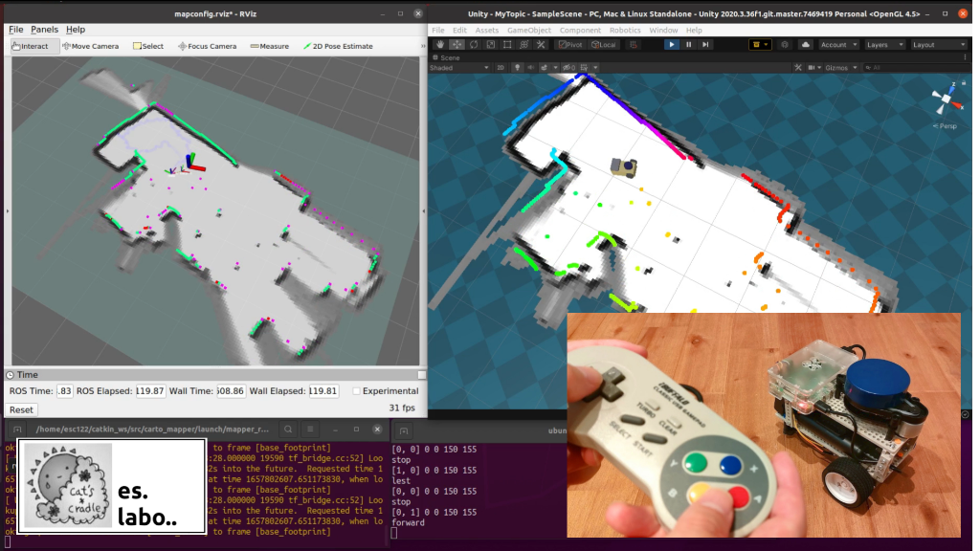Open the Unity Layers dropdown

883,44
